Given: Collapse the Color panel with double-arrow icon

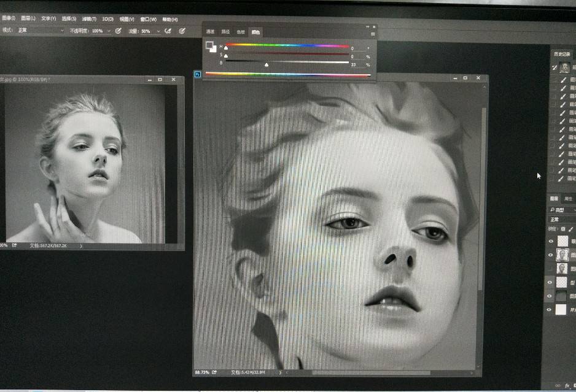Looking at the screenshot, I should [367, 27].
